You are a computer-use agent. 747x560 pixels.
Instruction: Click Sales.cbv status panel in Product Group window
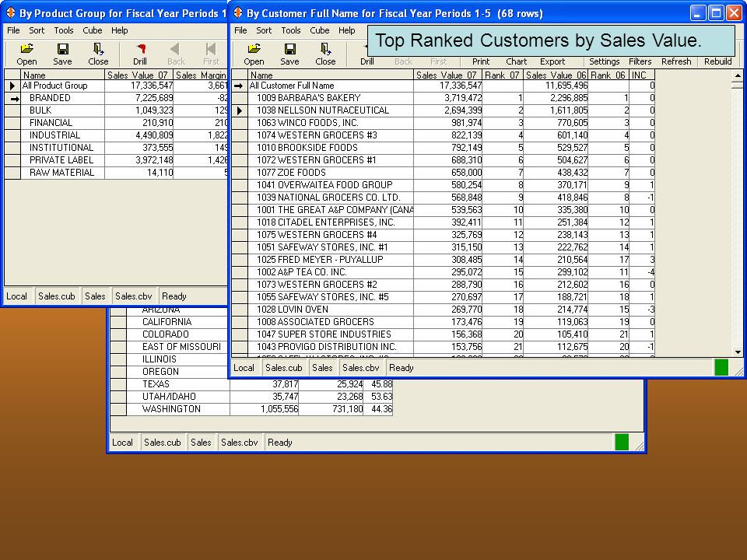(133, 296)
